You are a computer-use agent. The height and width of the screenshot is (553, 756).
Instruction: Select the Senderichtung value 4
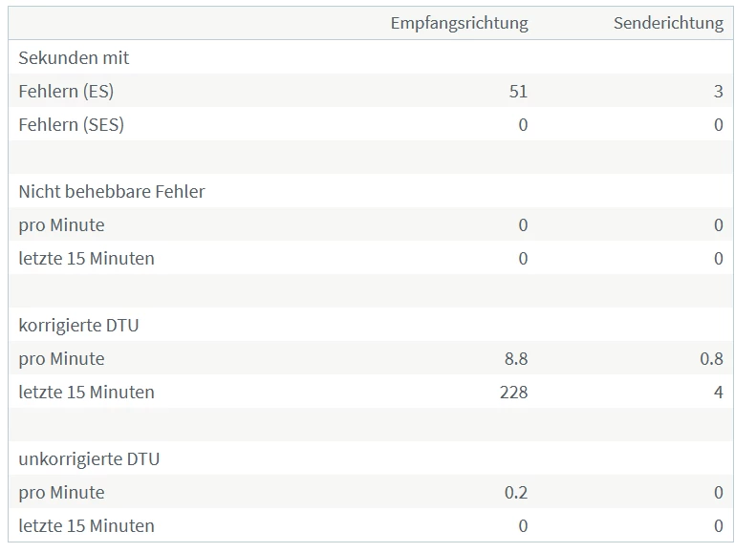coord(718,393)
